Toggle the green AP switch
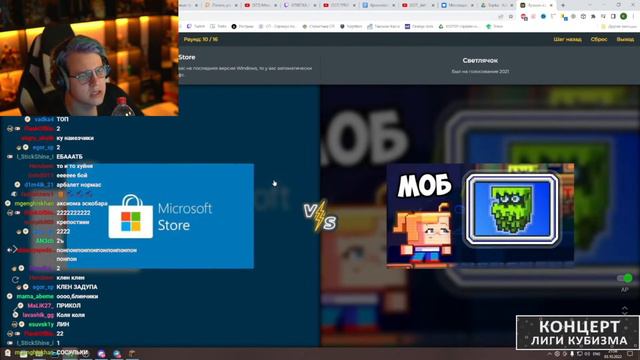This screenshot has width=640, height=360. [625, 278]
